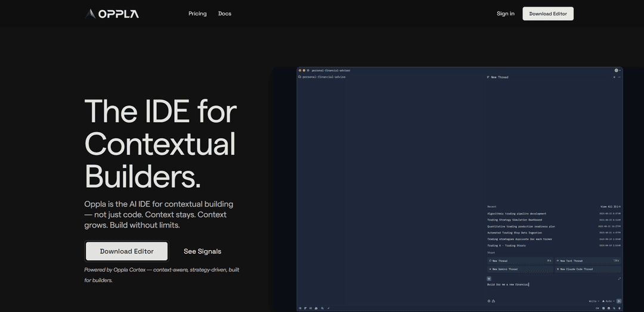The height and width of the screenshot is (312, 644).
Task: Click the circular settings icon below the prompt
Action: tap(489, 301)
